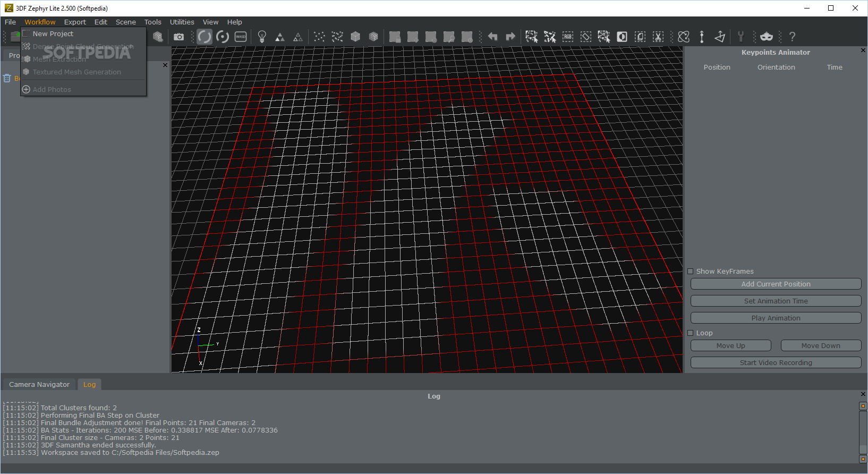Show the solid mesh cube icon

point(355,37)
